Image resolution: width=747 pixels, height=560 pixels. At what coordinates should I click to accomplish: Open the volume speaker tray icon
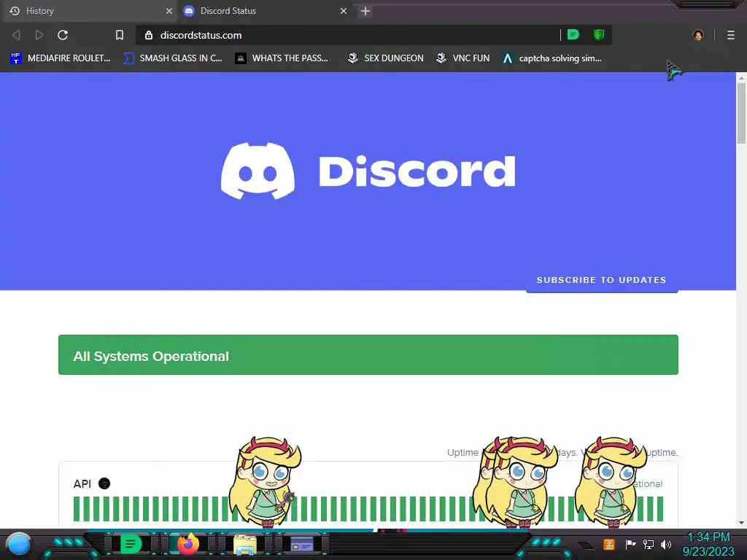pos(666,544)
